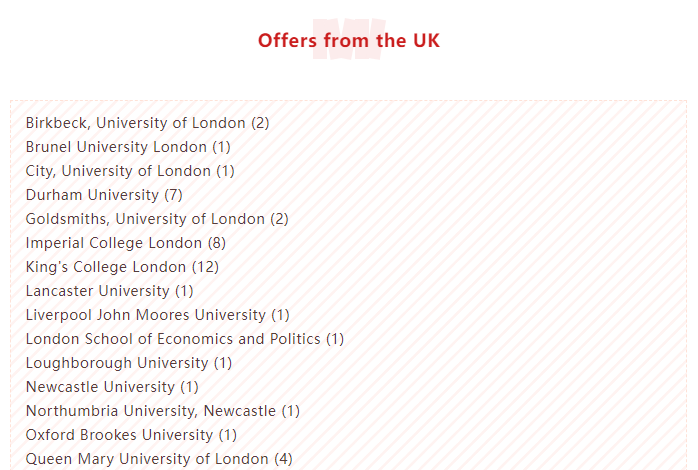Select Northumbria University, Newcastle entry
The image size is (698, 470).
[162, 411]
